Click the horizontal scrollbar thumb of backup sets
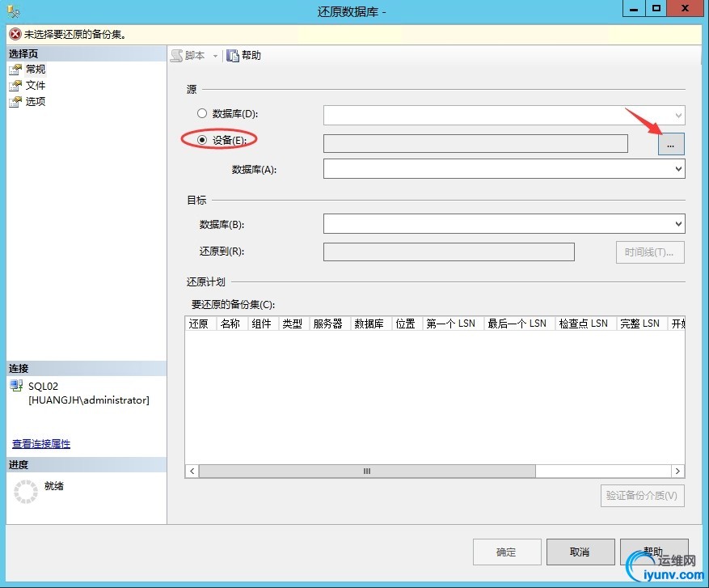This screenshot has height=588, width=709. tap(367, 472)
